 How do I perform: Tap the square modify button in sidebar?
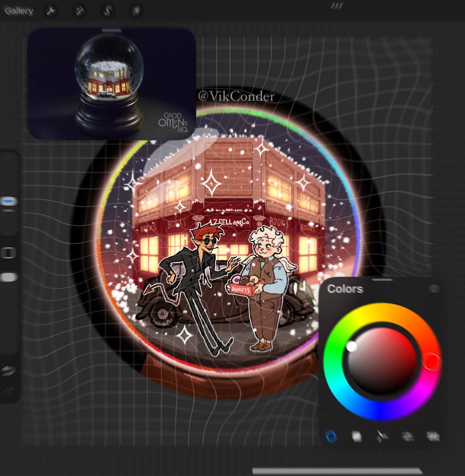(x=8, y=253)
